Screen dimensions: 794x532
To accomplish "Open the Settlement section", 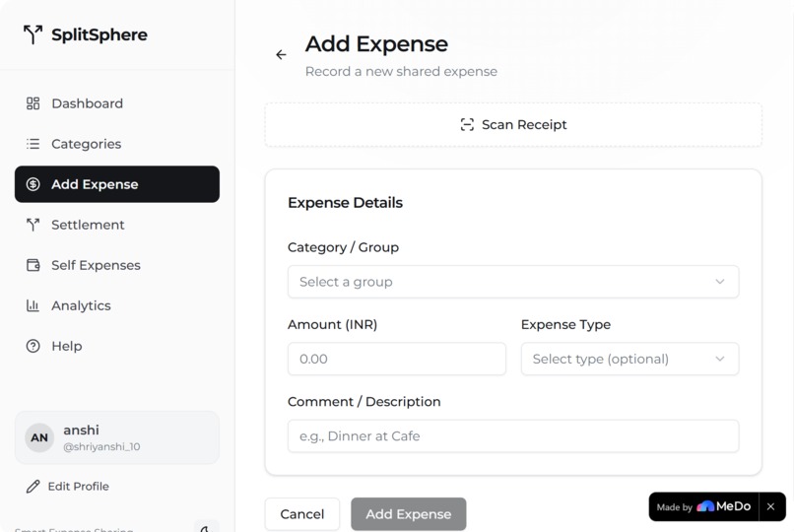I will click(x=117, y=225).
